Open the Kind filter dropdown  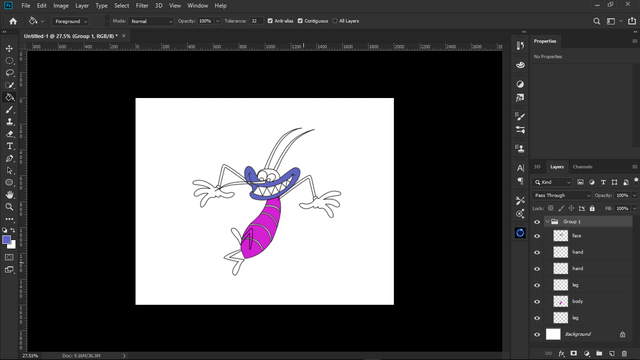[x=552, y=182]
